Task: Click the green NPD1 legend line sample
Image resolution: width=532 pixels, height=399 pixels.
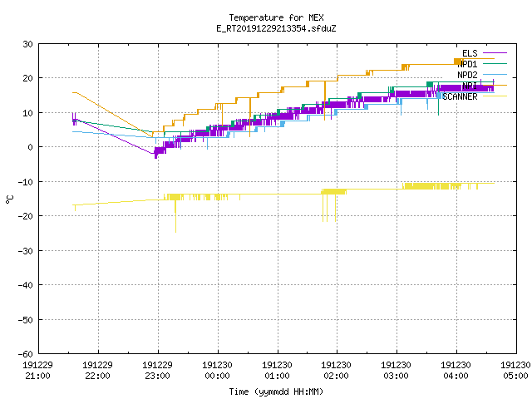Action: point(495,63)
